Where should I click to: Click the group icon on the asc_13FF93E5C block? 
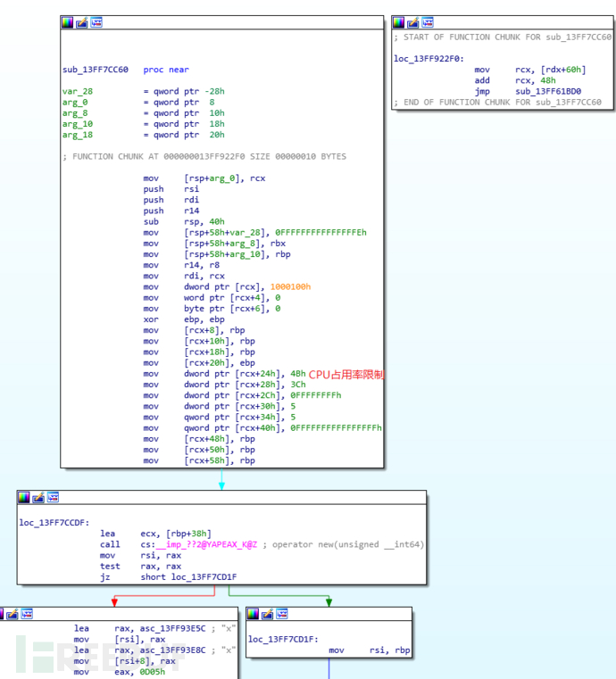[x=27, y=614]
